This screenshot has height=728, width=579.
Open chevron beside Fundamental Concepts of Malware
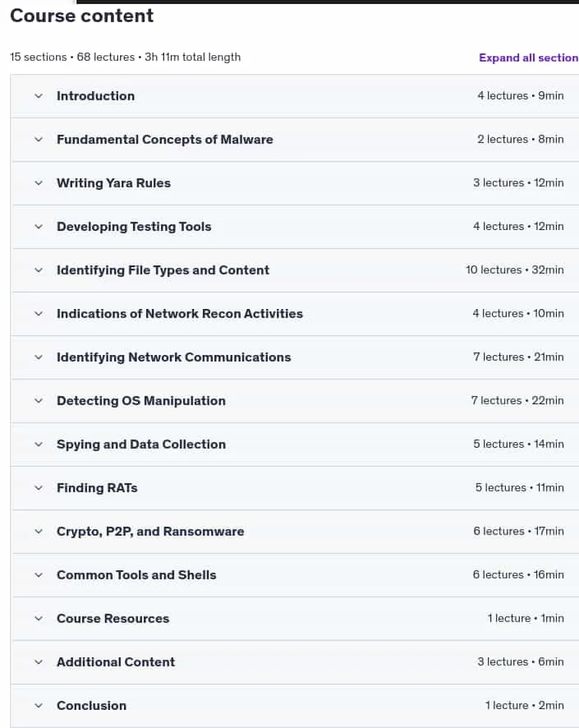(39, 140)
